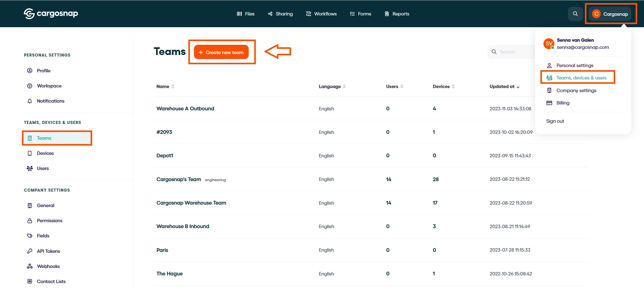Click the Cargosnap logo
Image resolution: width=644 pixels, height=289 pixels.
[x=51, y=14]
